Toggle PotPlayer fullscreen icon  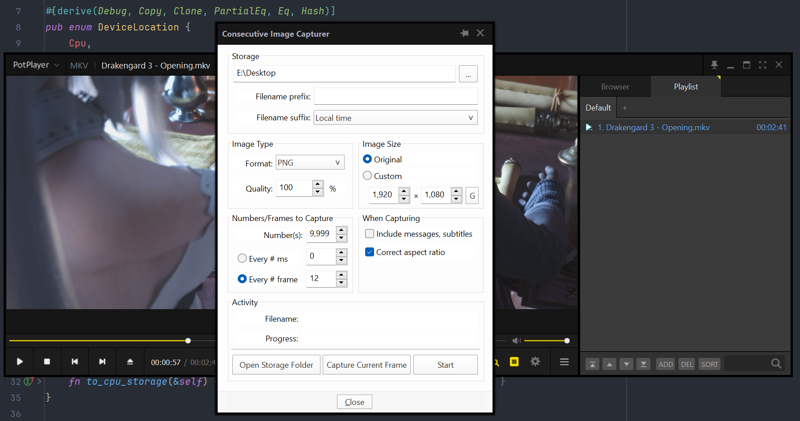[762, 65]
